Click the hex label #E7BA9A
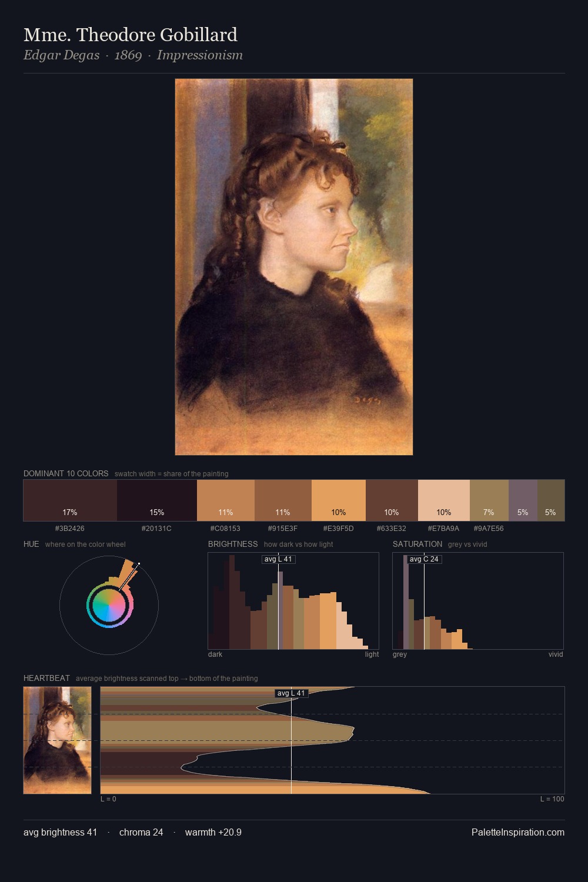Image resolution: width=588 pixels, height=882 pixels. point(443,529)
